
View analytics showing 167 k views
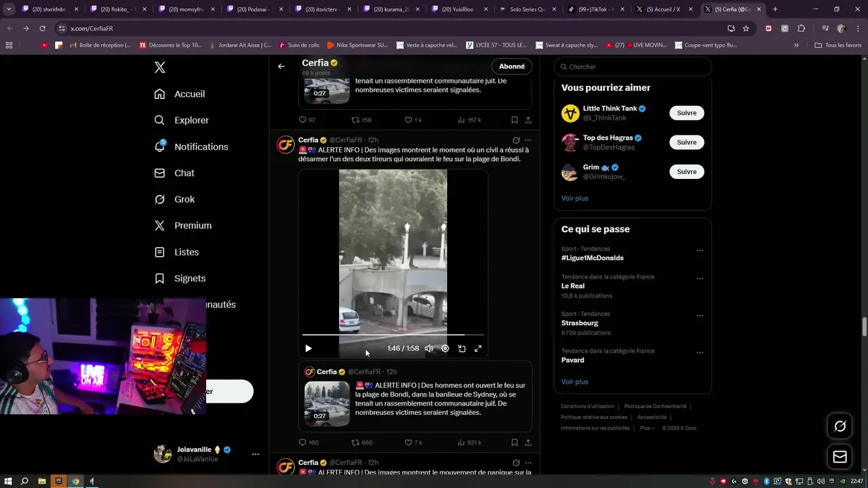469,120
